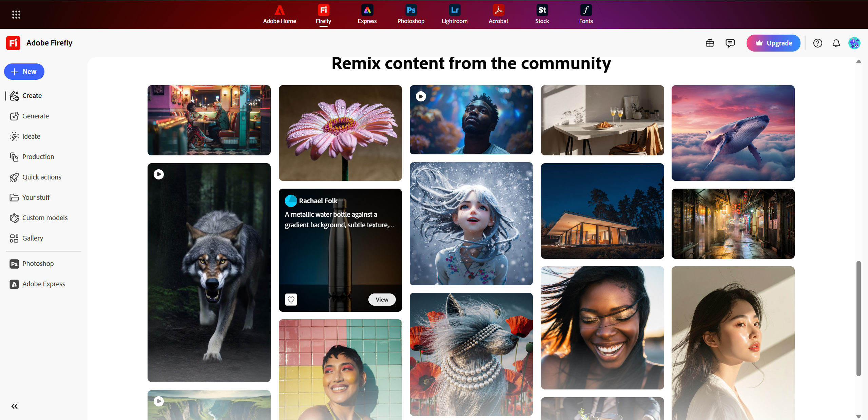Select Generate in the sidebar
This screenshot has height=420, width=868.
(x=35, y=116)
